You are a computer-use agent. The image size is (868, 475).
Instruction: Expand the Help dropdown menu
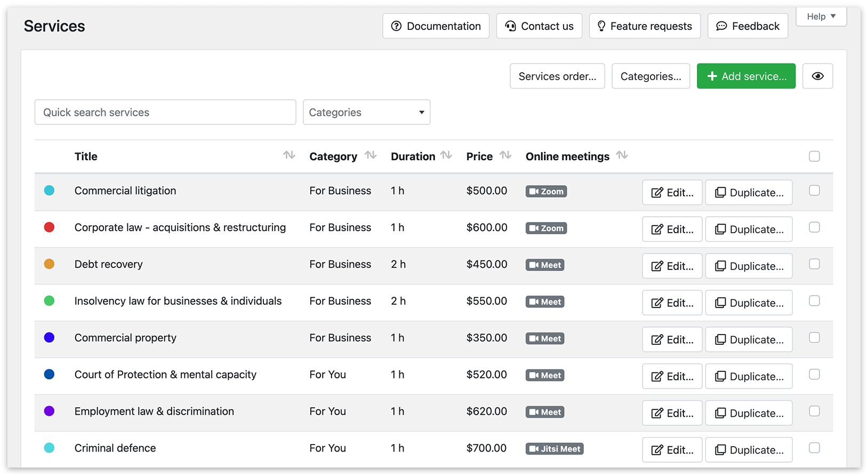pyautogui.click(x=821, y=17)
